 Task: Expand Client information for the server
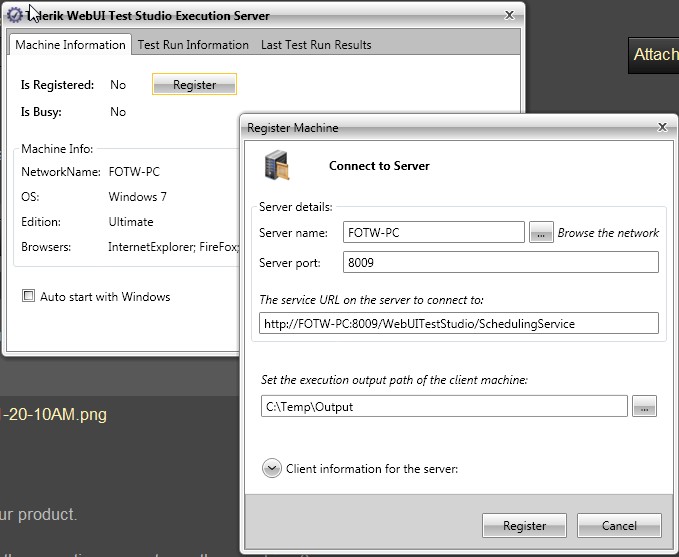click(271, 468)
